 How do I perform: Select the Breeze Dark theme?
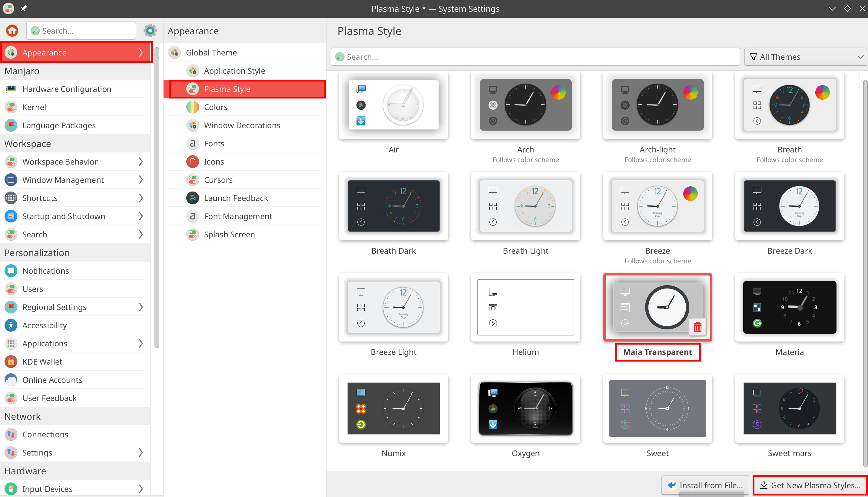790,206
